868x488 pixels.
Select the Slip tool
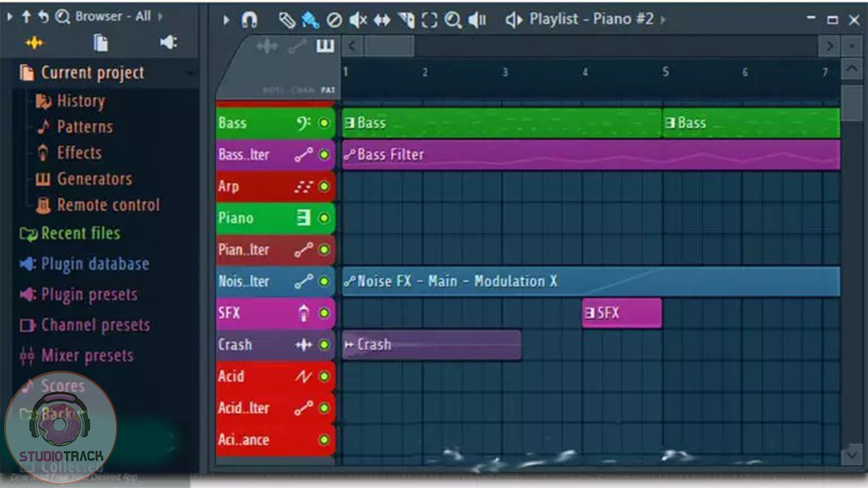point(382,20)
